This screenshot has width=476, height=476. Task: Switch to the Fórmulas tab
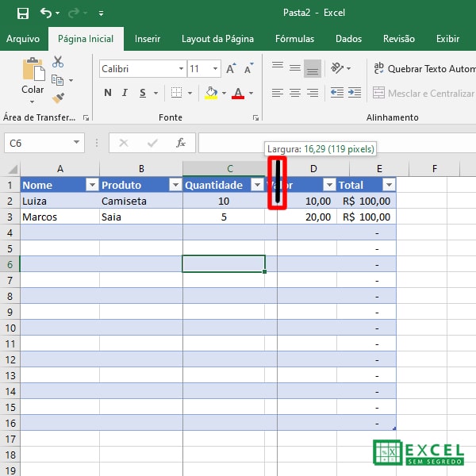(294, 38)
